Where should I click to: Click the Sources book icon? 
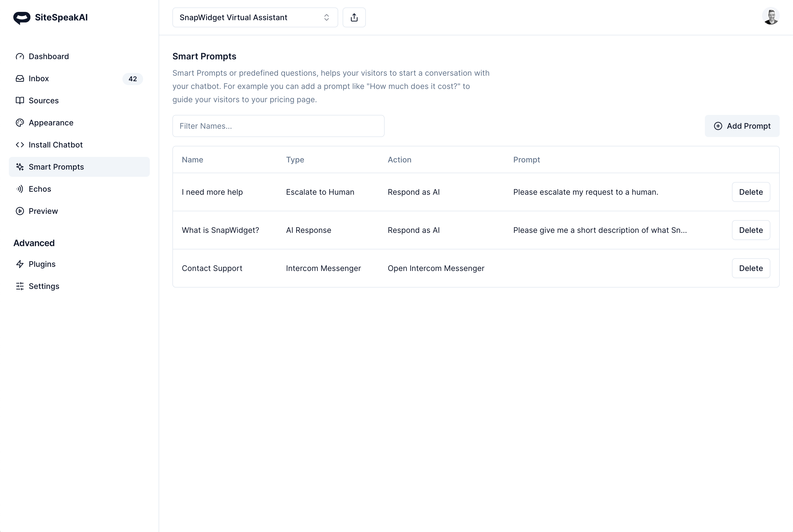[x=20, y=101]
